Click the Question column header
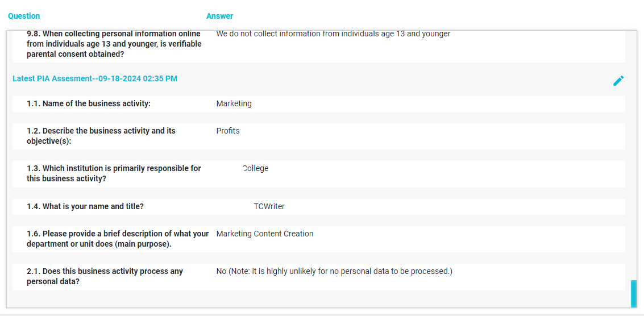Screen dimensions: 644x316 [24, 16]
